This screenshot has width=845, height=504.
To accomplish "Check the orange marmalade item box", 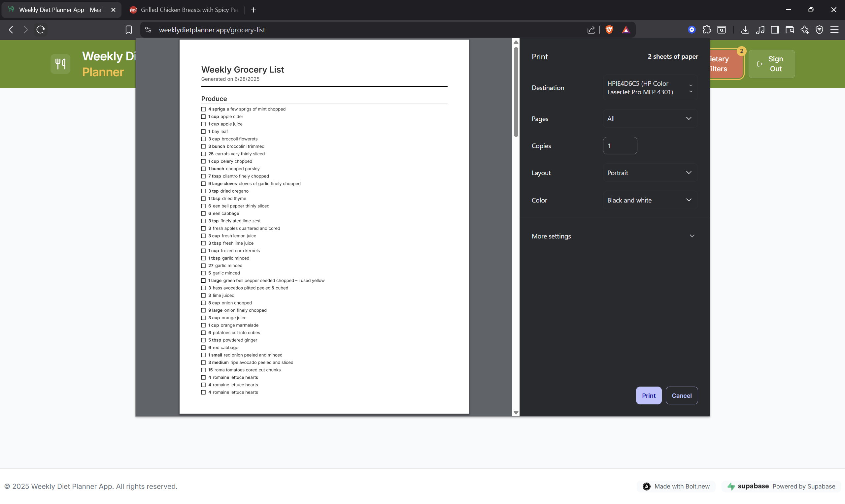I will pyautogui.click(x=203, y=325).
